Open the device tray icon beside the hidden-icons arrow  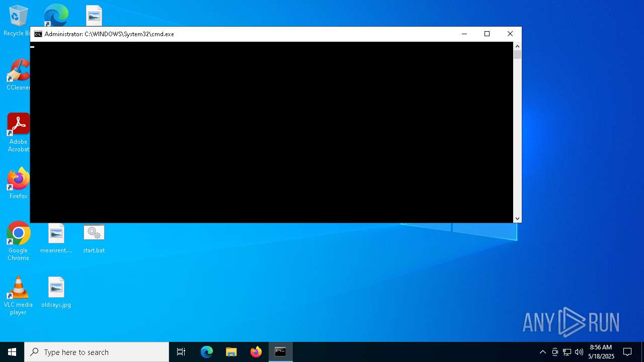tap(555, 352)
